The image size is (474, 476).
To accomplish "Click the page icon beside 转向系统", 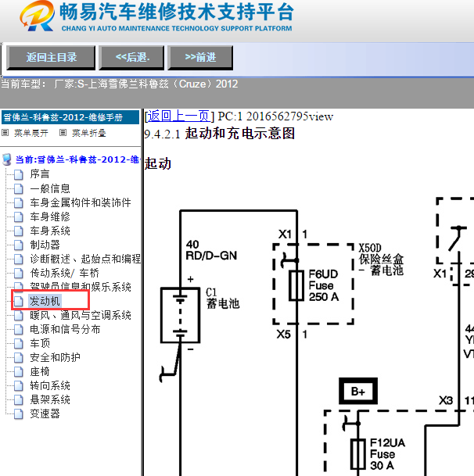I will pyautogui.click(x=19, y=386).
